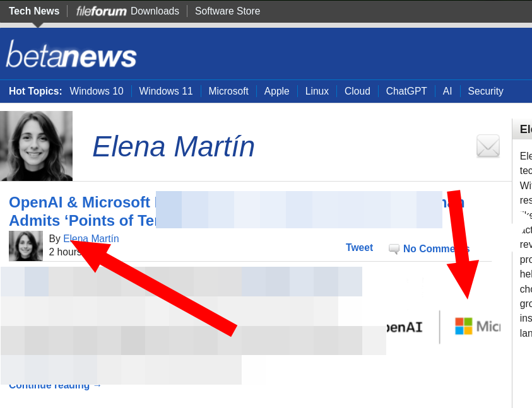Select Linux hot topic
The height and width of the screenshot is (408, 532).
point(317,91)
